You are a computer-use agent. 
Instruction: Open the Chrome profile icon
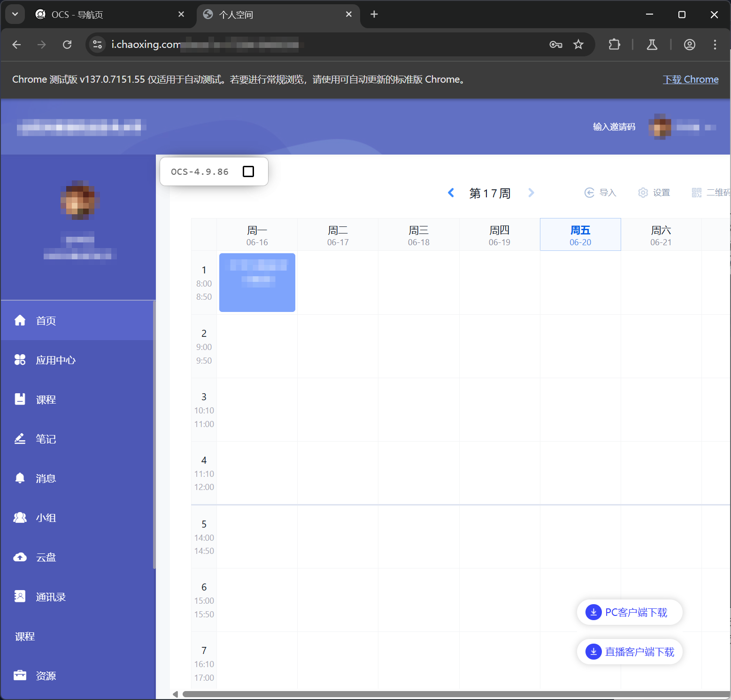[690, 45]
